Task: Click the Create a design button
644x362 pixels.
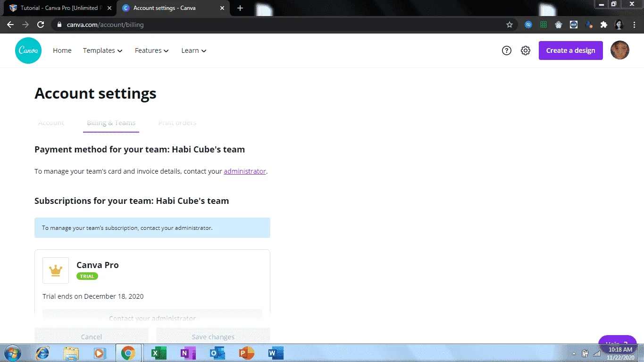Action: 571,51
